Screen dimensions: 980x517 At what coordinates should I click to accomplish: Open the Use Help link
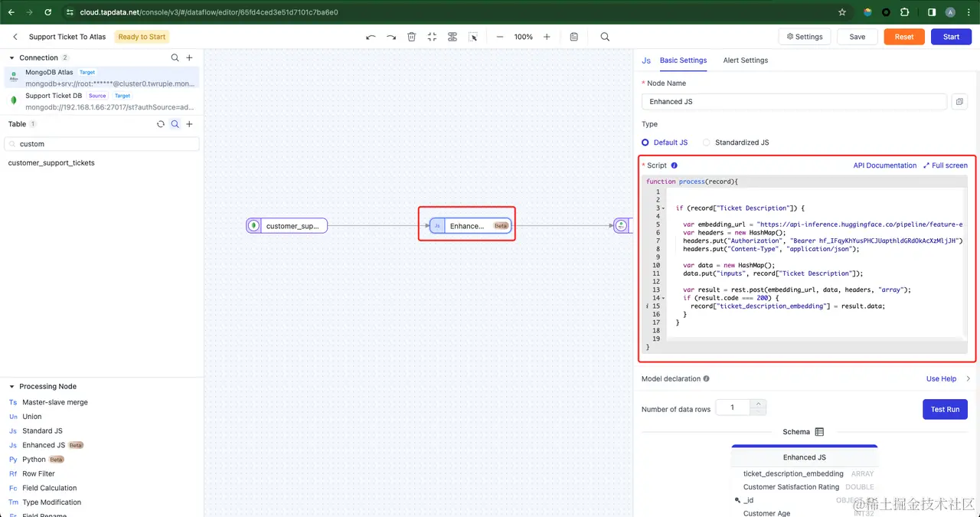pyautogui.click(x=941, y=378)
